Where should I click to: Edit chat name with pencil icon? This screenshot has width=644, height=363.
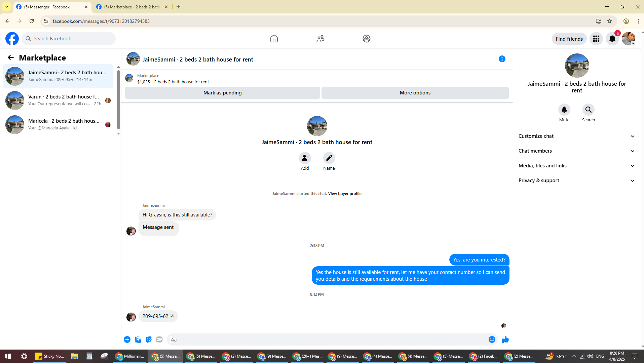(x=329, y=158)
